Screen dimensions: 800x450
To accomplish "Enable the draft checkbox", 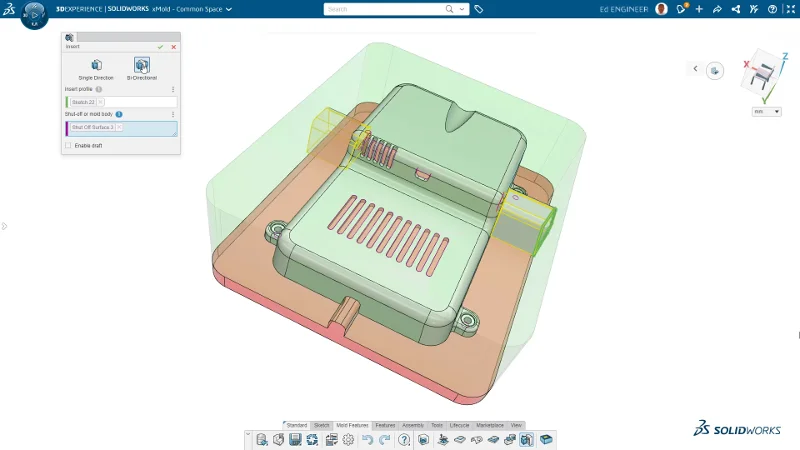I will [x=68, y=145].
